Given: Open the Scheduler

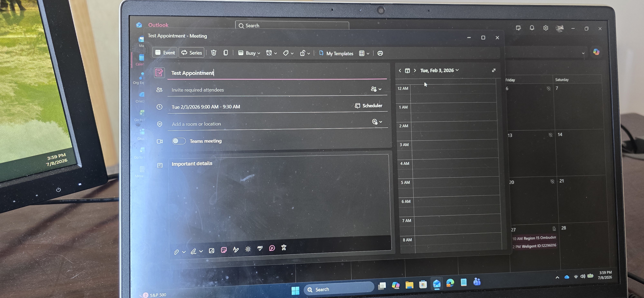Looking at the screenshot, I should (x=369, y=106).
